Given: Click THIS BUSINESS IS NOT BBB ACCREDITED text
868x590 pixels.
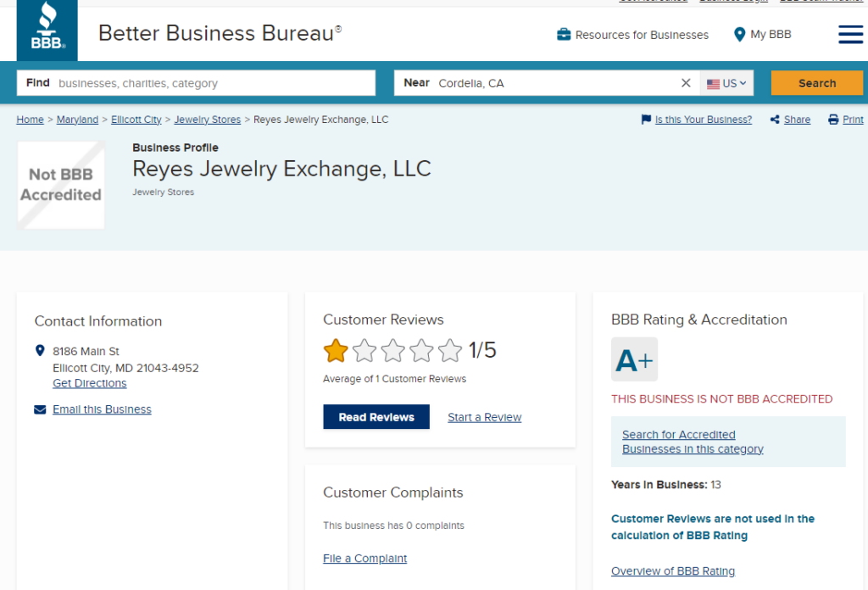Looking at the screenshot, I should tap(722, 399).
